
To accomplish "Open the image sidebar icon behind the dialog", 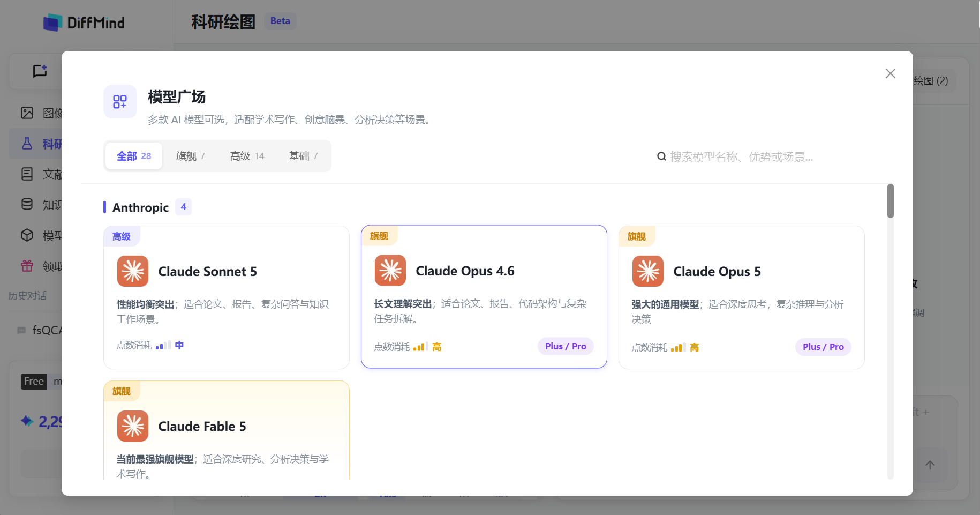I will (27, 113).
